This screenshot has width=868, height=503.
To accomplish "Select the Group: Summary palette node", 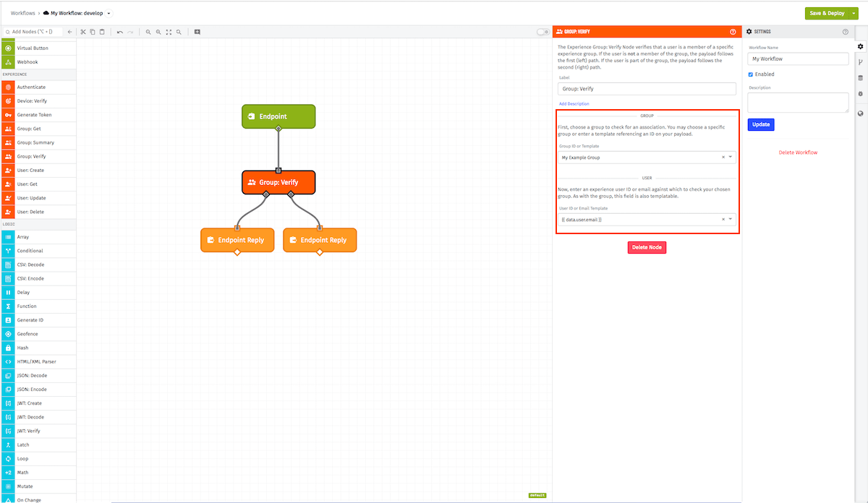I will [38, 142].
